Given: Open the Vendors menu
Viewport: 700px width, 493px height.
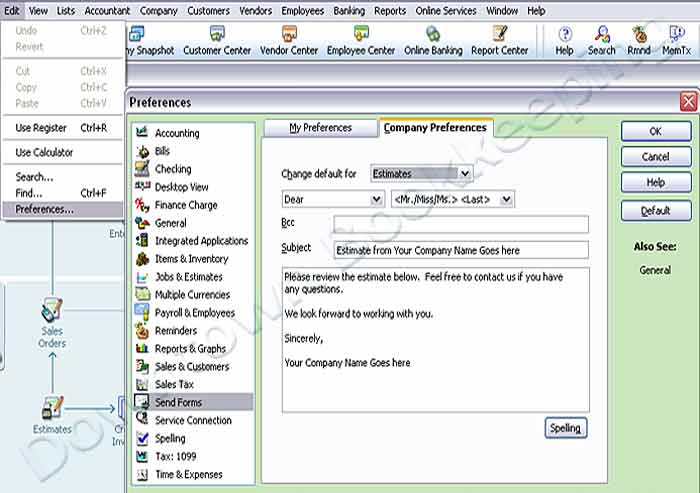Looking at the screenshot, I should [x=255, y=10].
